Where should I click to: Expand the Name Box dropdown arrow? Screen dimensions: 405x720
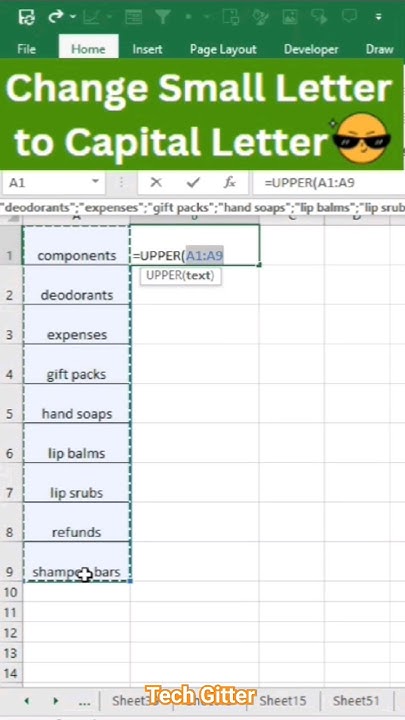pyautogui.click(x=96, y=181)
